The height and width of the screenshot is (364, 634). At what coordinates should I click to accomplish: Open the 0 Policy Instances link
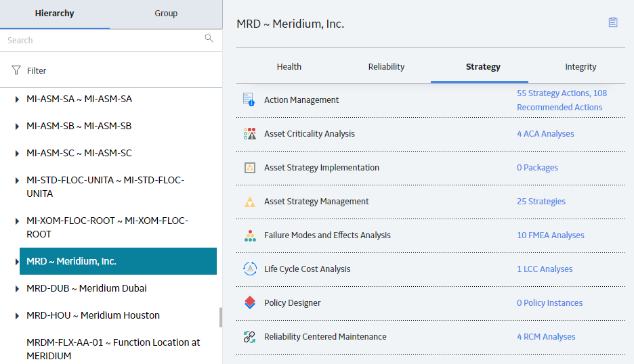point(549,303)
